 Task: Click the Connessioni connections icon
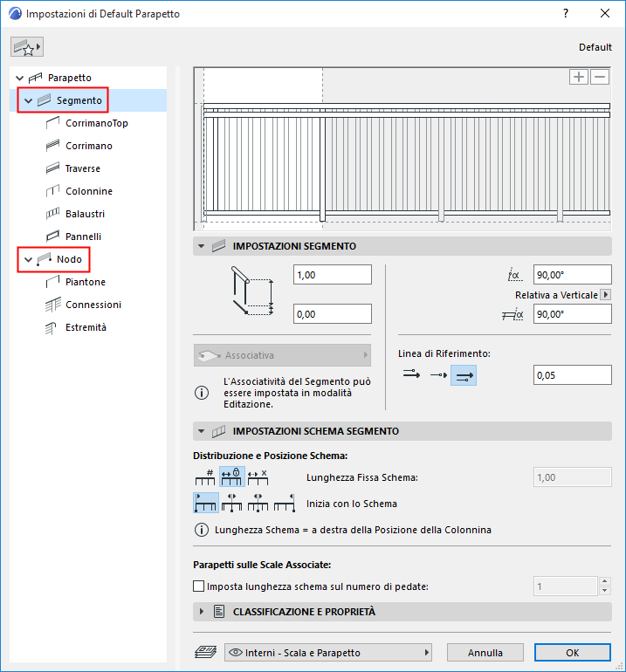[x=52, y=305]
